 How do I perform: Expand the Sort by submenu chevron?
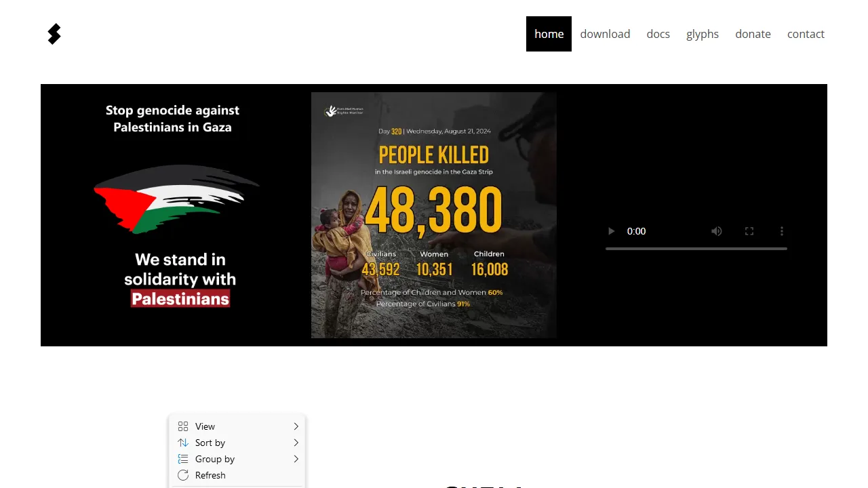coord(296,443)
